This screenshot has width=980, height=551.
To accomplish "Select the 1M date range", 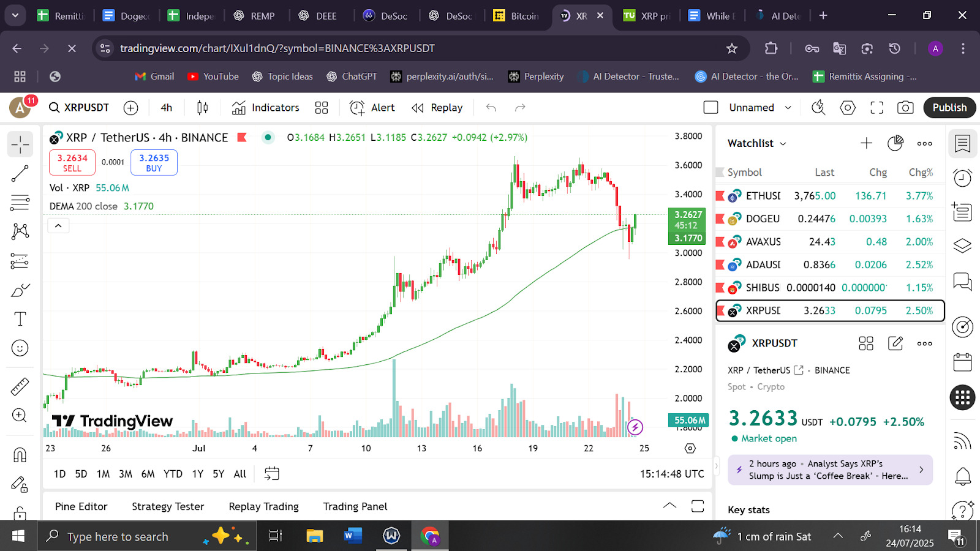I will 103,474.
